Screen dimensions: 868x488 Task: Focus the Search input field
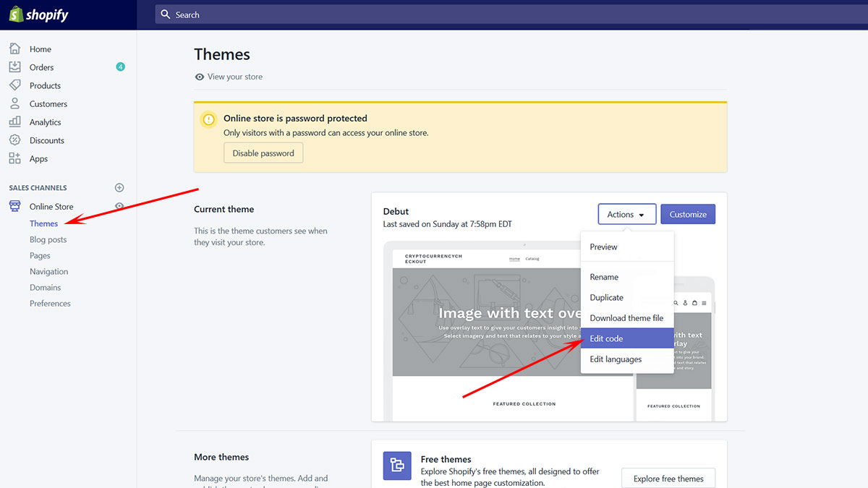click(x=510, y=14)
